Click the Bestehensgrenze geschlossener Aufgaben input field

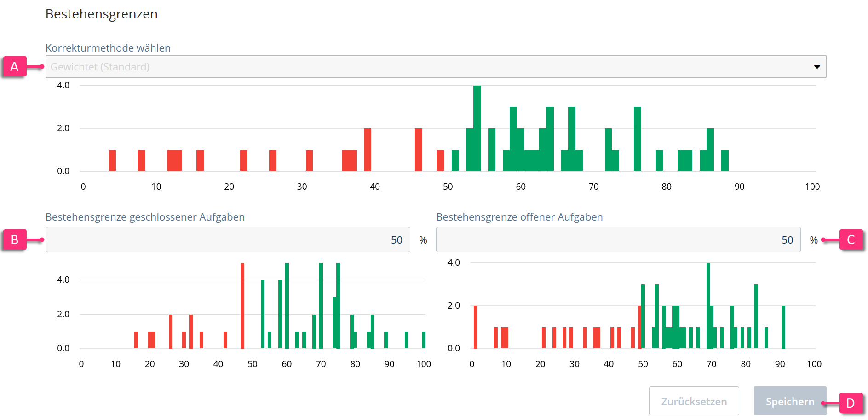point(228,240)
